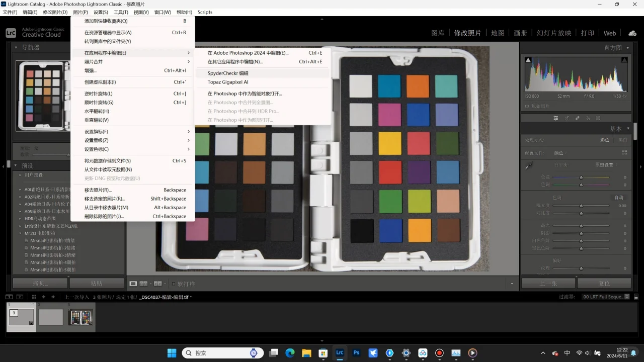The height and width of the screenshot is (362, 644).
Task: Open Grid view from filmstrip bar
Action: pos(34,297)
